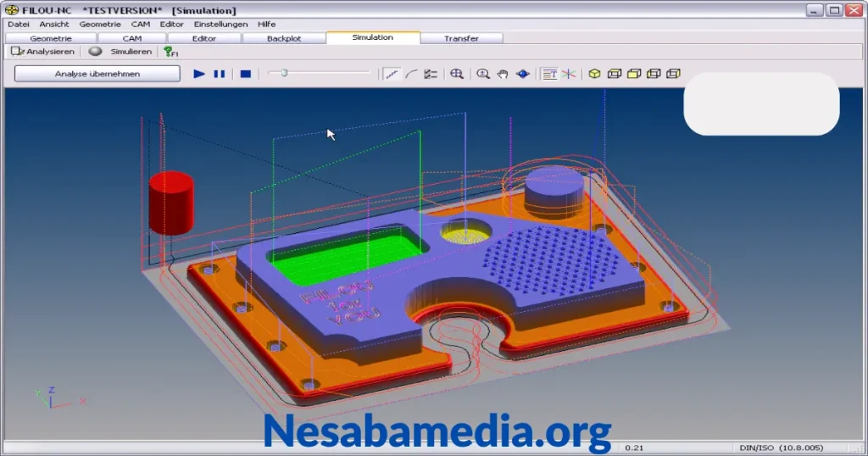Click the Analyse übernehmen button

click(97, 74)
